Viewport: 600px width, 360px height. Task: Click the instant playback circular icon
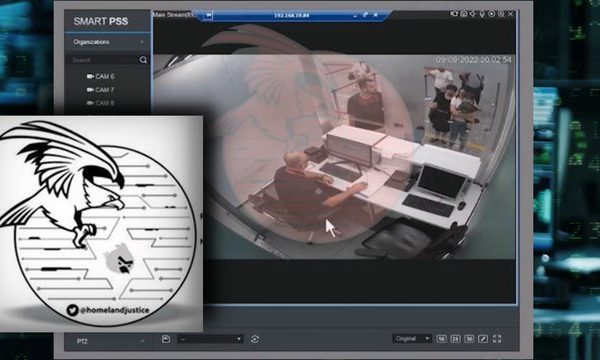492,14
